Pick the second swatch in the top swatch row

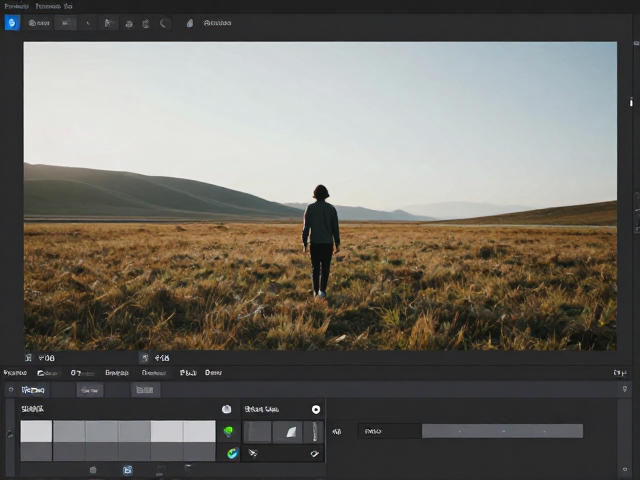(x=69, y=431)
